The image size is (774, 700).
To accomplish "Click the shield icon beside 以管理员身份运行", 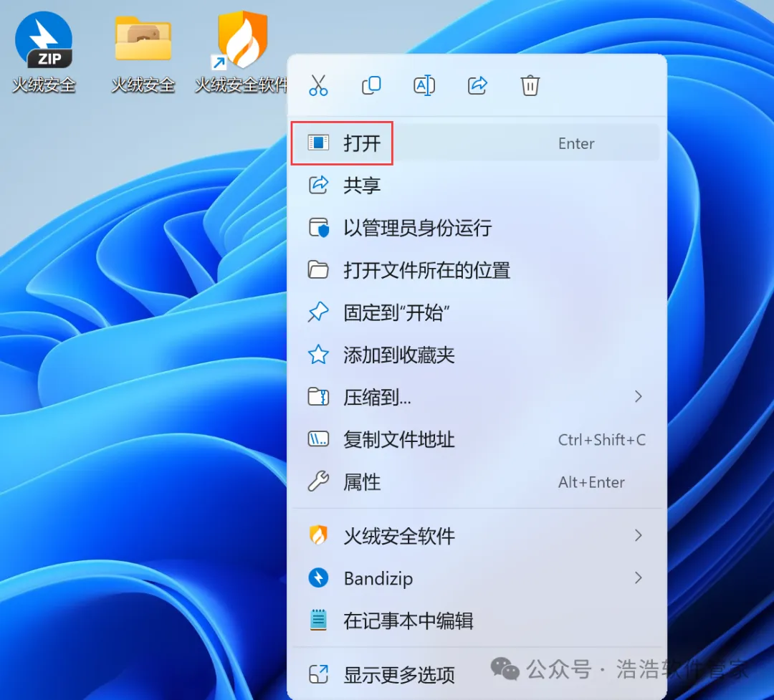I will coord(318,228).
